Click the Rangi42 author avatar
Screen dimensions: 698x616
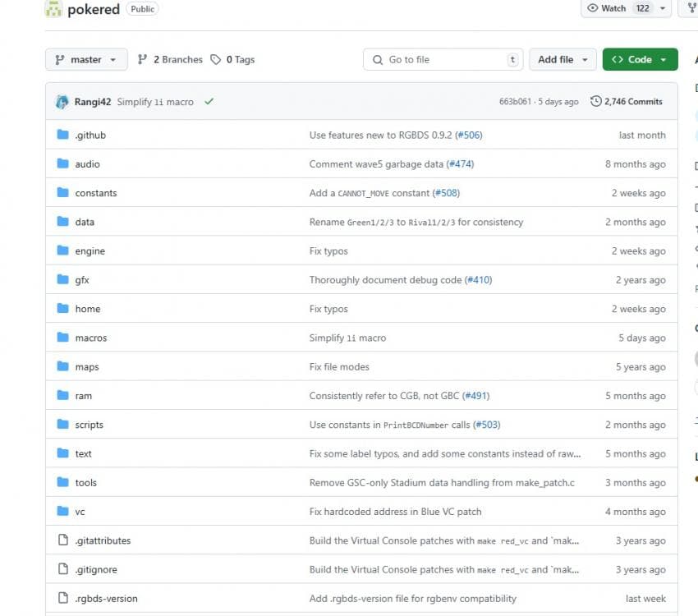click(x=62, y=102)
